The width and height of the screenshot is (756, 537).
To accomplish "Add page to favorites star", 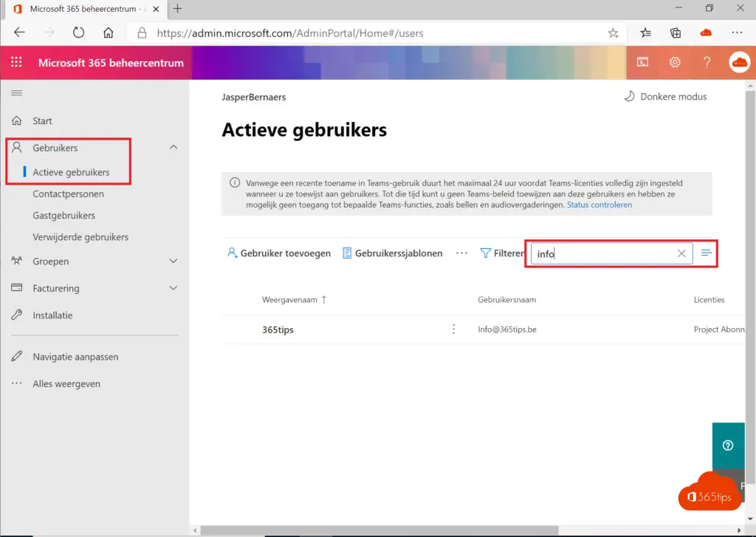I will (x=613, y=33).
